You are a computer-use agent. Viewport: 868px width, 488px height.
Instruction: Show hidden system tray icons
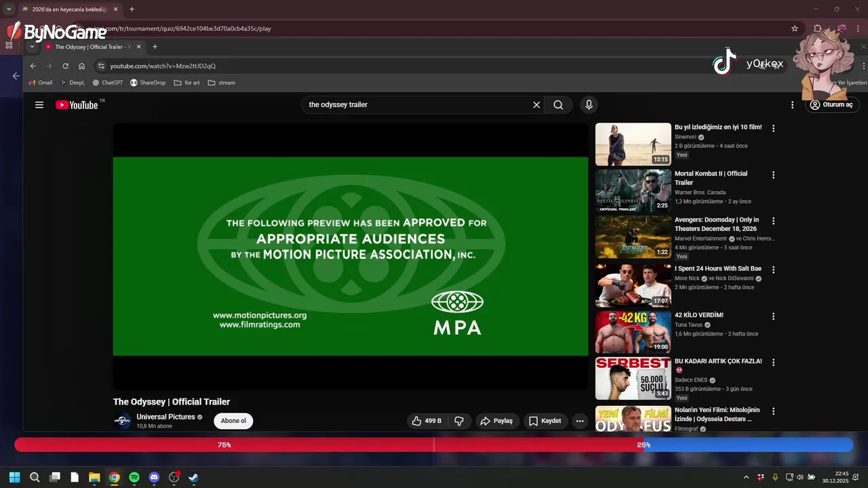click(746, 477)
